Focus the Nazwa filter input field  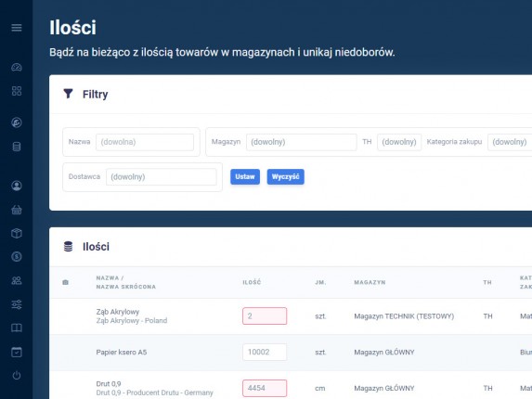145,142
